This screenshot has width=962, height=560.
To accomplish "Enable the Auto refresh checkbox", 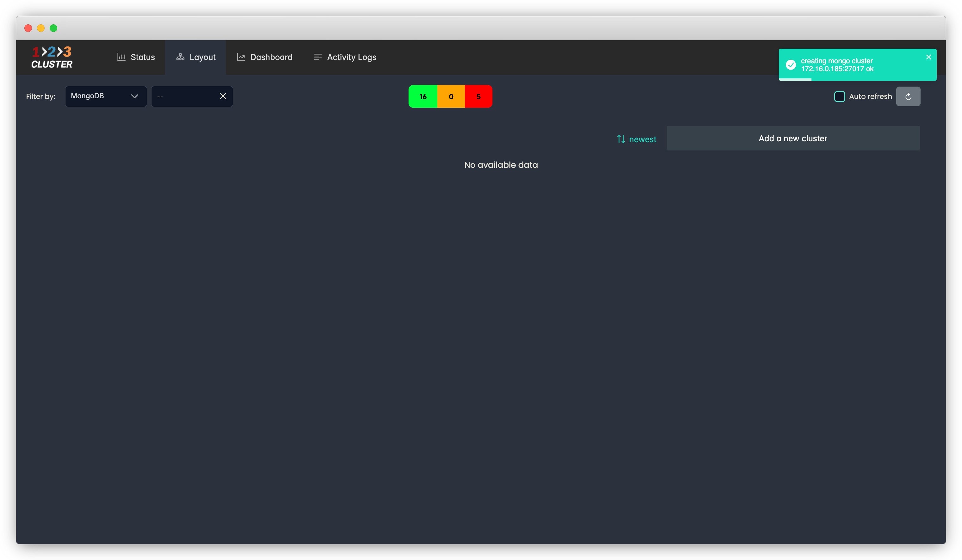I will click(x=840, y=96).
